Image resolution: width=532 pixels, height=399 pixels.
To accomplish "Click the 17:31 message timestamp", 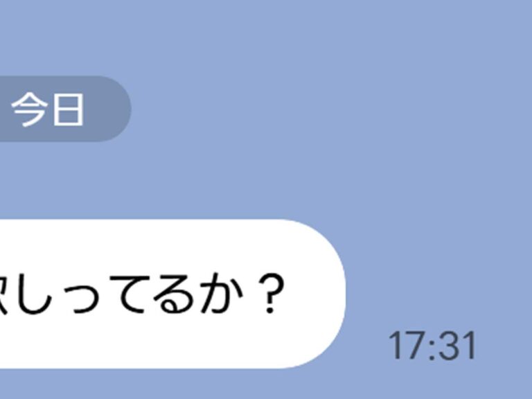I will (x=432, y=346).
